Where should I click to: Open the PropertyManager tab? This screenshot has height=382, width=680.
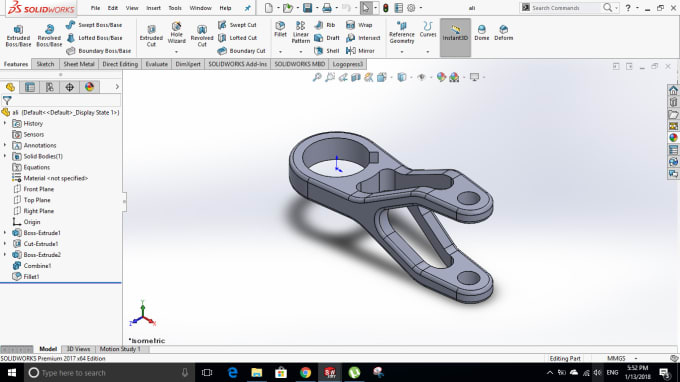coord(30,87)
